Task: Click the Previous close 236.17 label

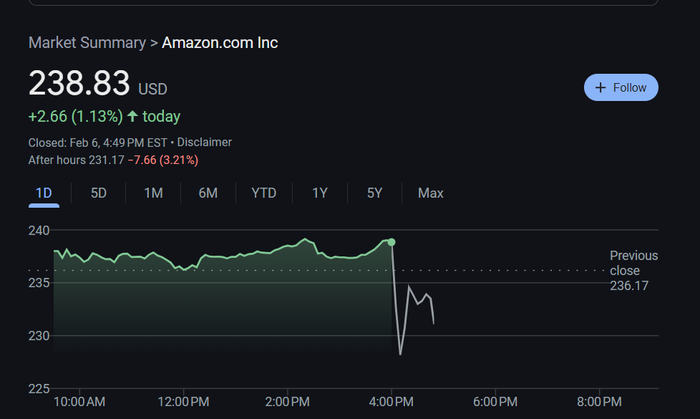Action: 634,270
